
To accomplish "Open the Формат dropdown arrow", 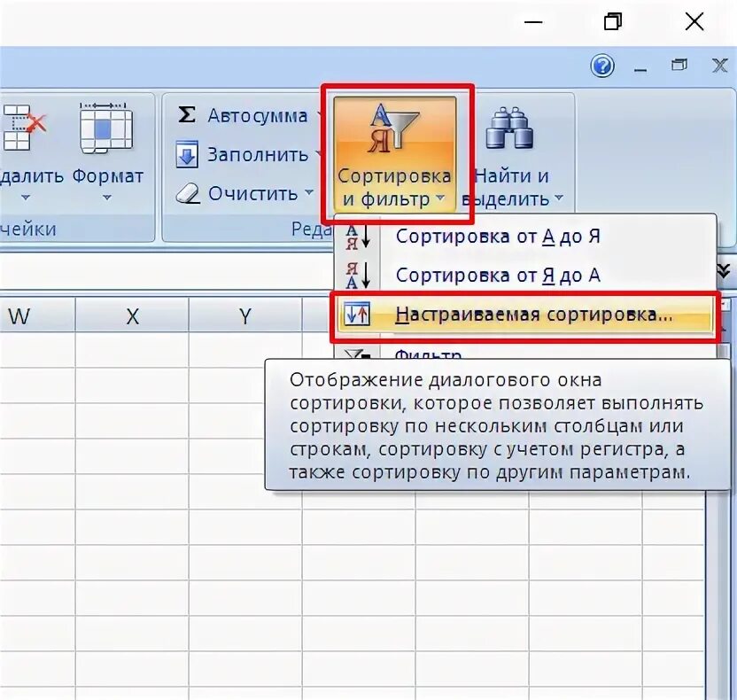I will click(107, 198).
